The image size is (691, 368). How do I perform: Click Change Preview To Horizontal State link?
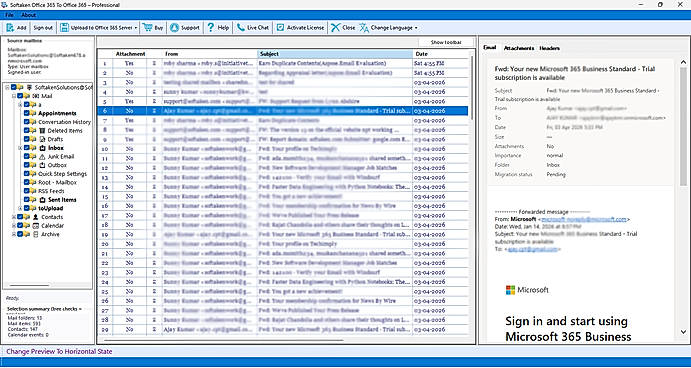tap(59, 352)
